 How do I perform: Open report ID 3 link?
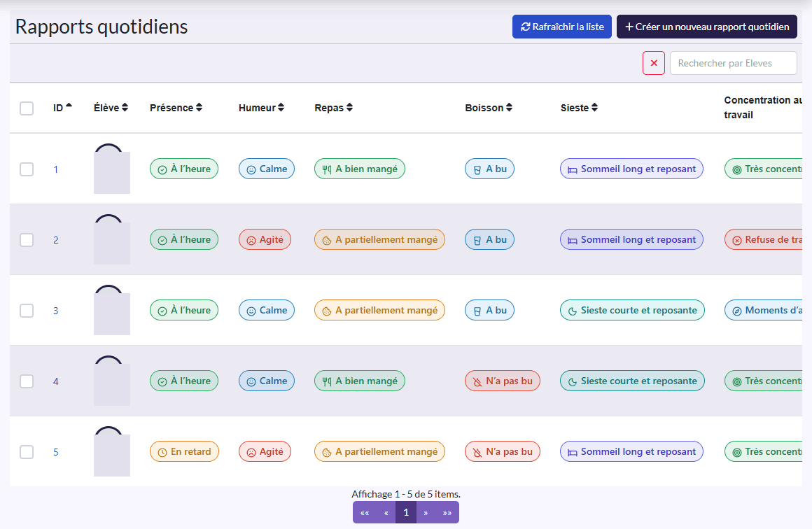tap(56, 311)
